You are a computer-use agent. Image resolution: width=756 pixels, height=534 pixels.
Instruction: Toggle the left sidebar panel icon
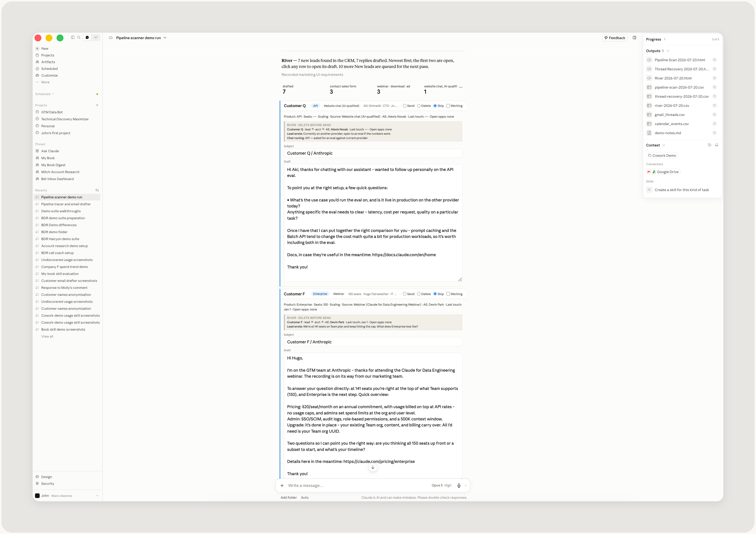(73, 37)
